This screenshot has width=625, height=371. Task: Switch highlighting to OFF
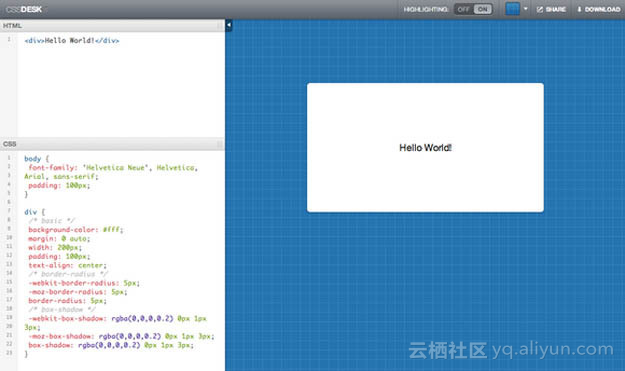click(x=464, y=9)
